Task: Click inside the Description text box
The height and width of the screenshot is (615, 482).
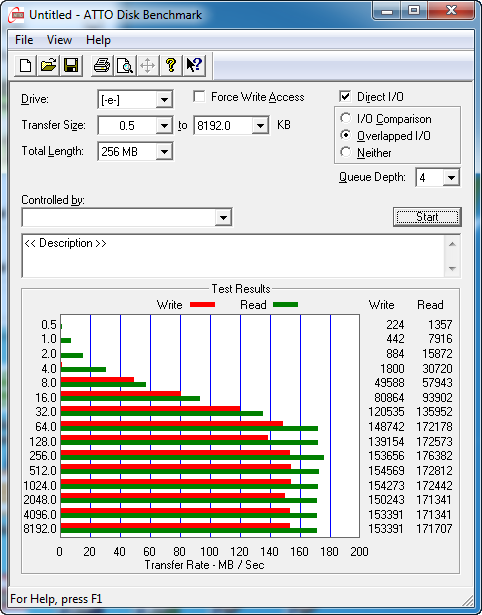Action: 233,256
